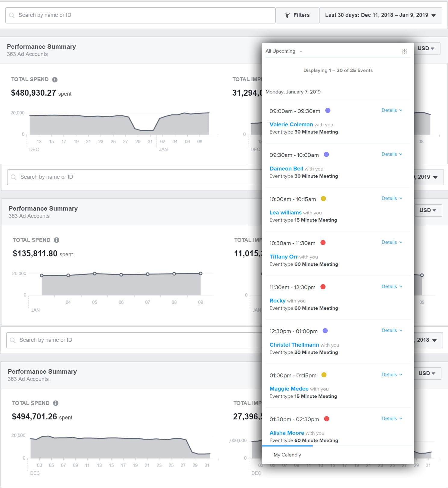Viewport: 448px width, 488px height.
Task: Expand Details for Maggie Medee meeting
Action: point(391,375)
